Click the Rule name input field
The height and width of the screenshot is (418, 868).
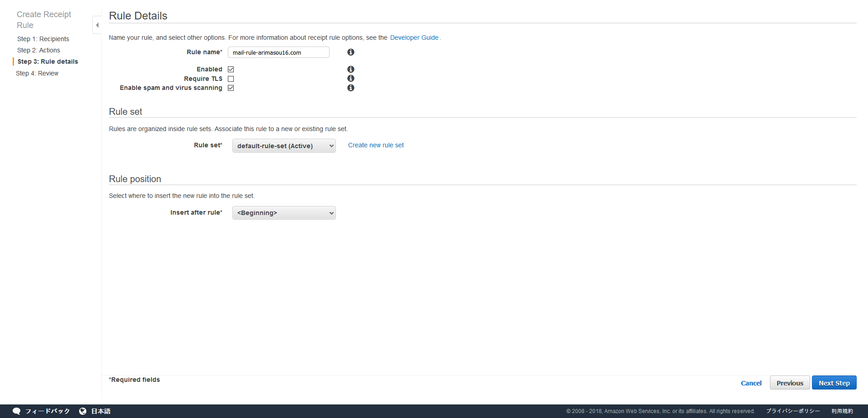click(278, 52)
